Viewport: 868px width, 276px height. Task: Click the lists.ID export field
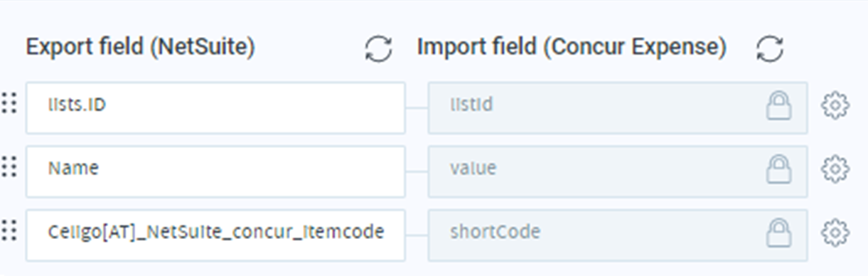point(215,107)
